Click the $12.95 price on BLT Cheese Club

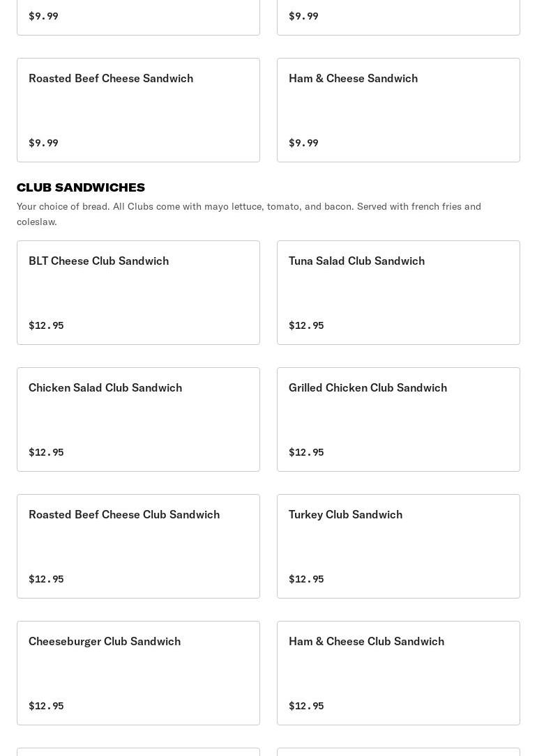pos(46,325)
